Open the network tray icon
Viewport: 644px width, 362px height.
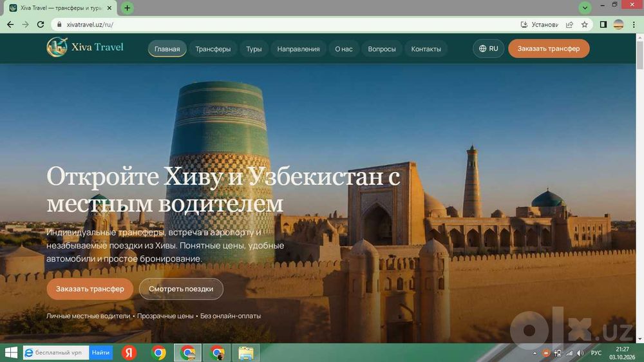click(557, 353)
